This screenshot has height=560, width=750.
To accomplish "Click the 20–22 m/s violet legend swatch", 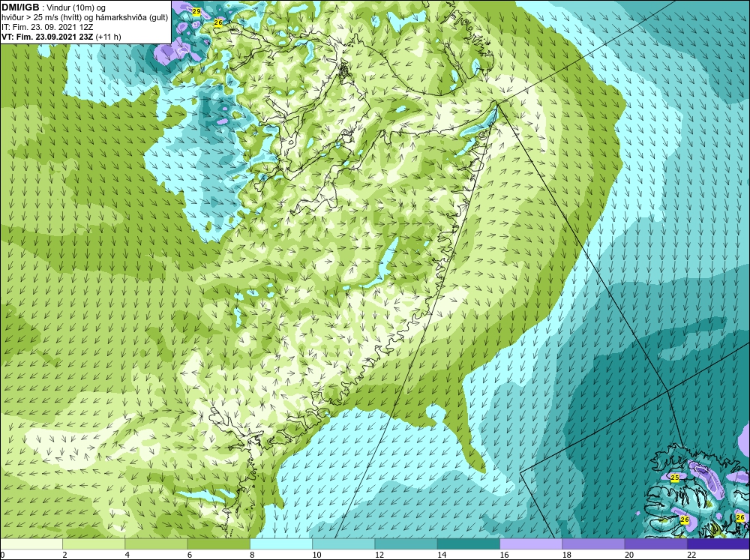I will [655, 544].
